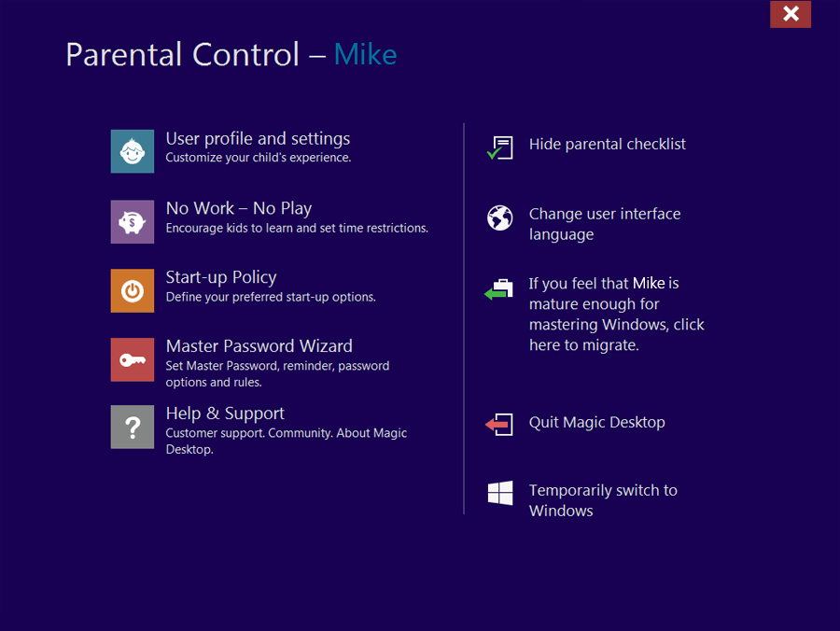Open User profile and settings
The width and height of the screenshot is (840, 631).
tap(258, 139)
